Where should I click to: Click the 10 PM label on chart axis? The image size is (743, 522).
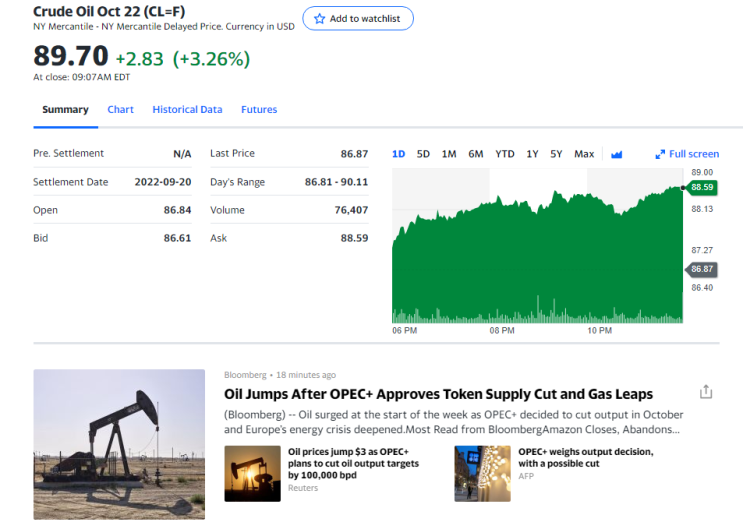[x=599, y=330]
